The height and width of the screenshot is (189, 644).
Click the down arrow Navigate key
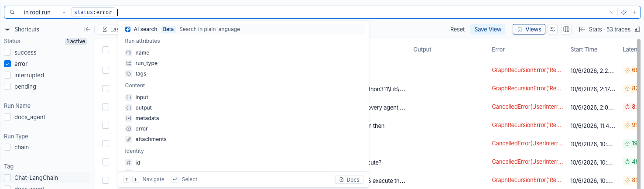(x=135, y=179)
